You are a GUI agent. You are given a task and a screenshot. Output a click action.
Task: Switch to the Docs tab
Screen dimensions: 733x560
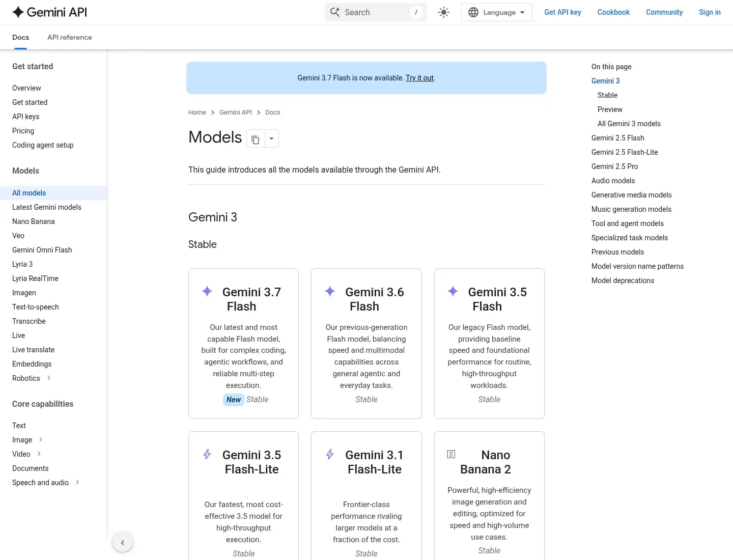click(x=20, y=37)
